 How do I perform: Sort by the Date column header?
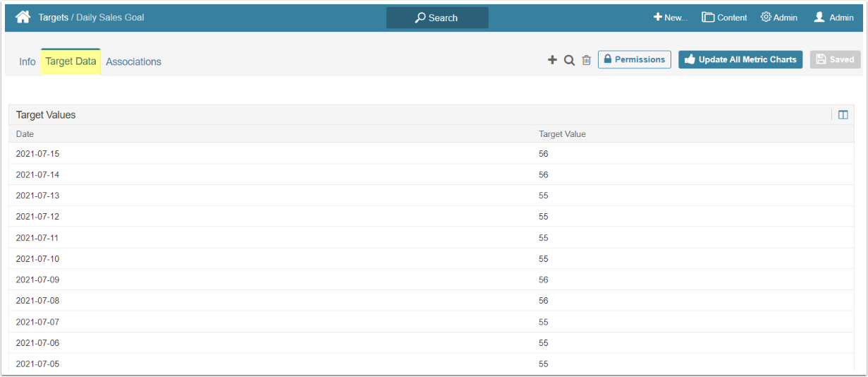[x=25, y=133]
